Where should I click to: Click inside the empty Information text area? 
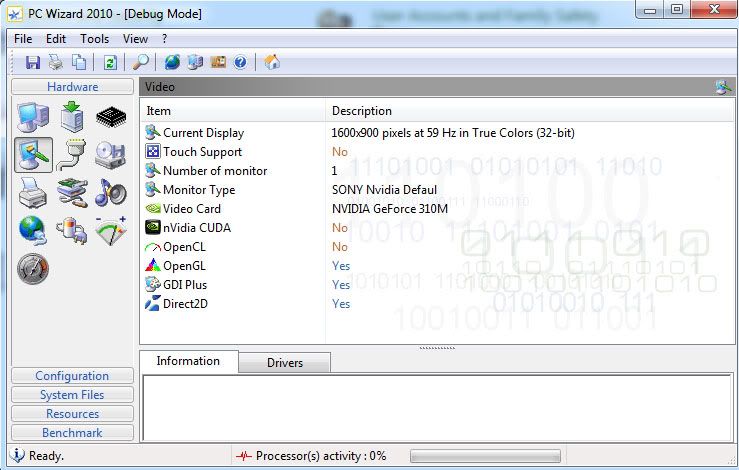(x=437, y=408)
